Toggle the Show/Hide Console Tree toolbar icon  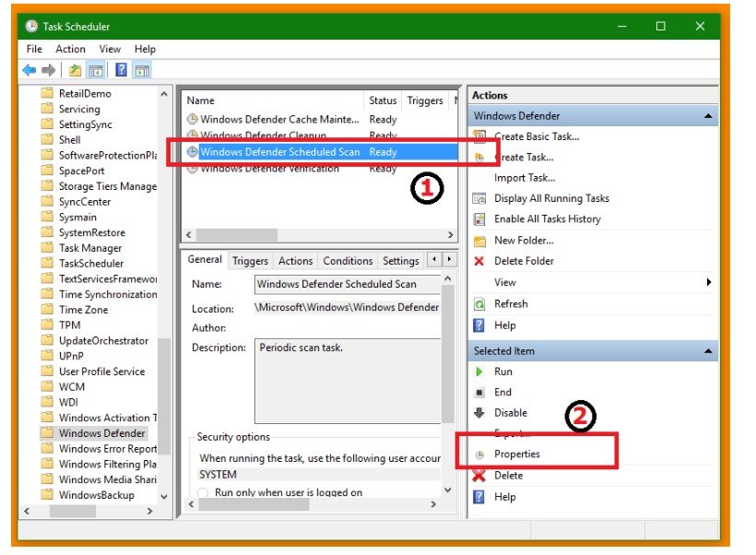pos(96,70)
